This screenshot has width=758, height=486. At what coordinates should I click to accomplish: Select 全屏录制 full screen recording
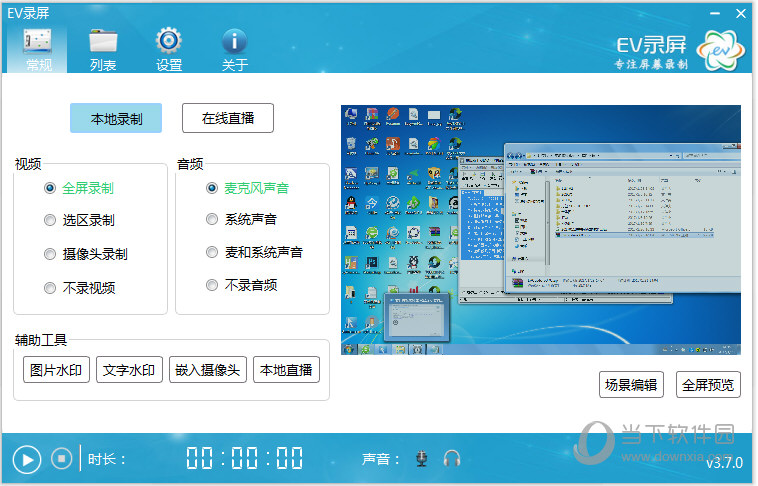pos(79,188)
